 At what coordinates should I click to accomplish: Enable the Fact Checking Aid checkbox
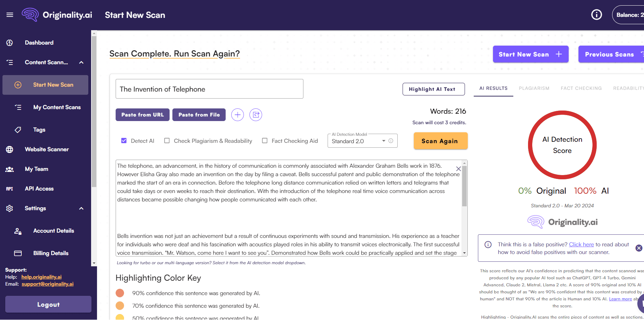click(265, 141)
